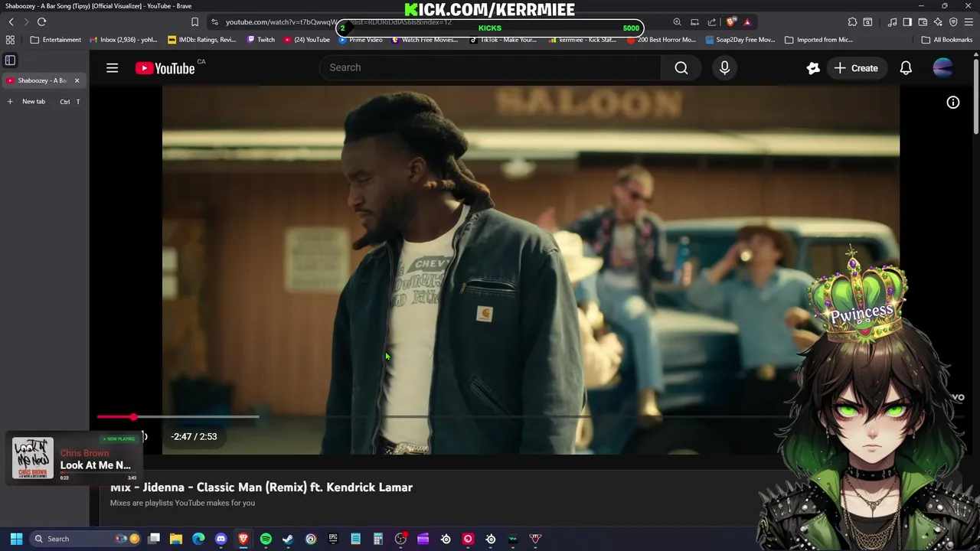Select the Shaboozey - A Bar Song tab
The height and width of the screenshot is (551, 980).
pyautogui.click(x=42, y=80)
